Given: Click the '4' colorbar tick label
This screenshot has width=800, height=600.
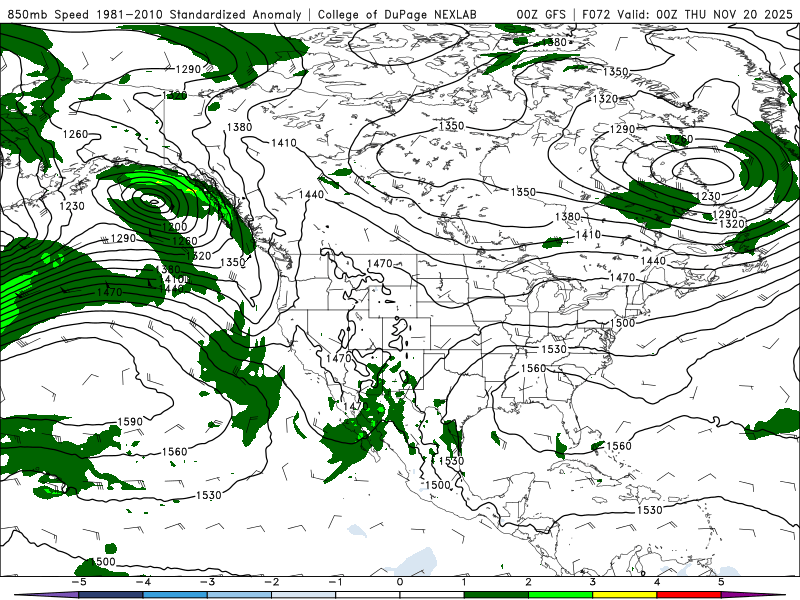Looking at the screenshot, I should coord(657,582).
